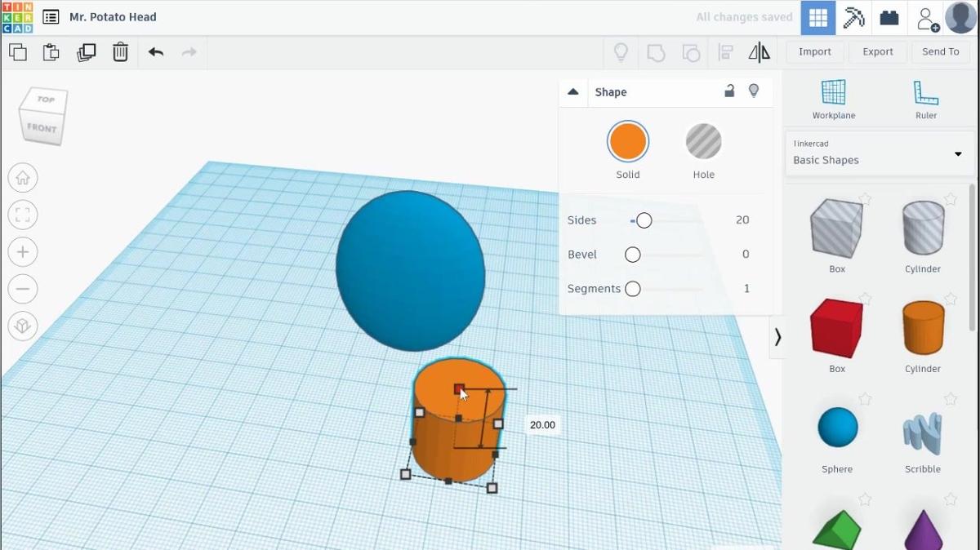
Task: Select the orange Cylinder shape
Action: click(x=923, y=328)
